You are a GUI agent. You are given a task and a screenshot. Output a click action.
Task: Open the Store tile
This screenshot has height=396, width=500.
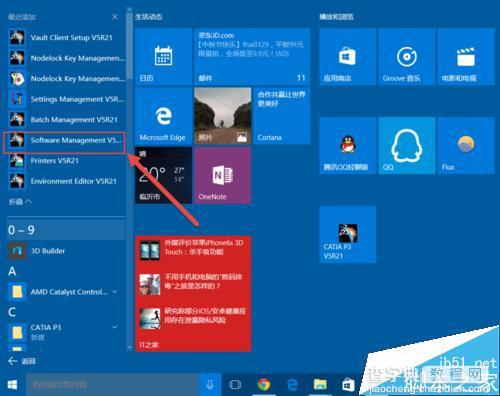click(x=348, y=56)
